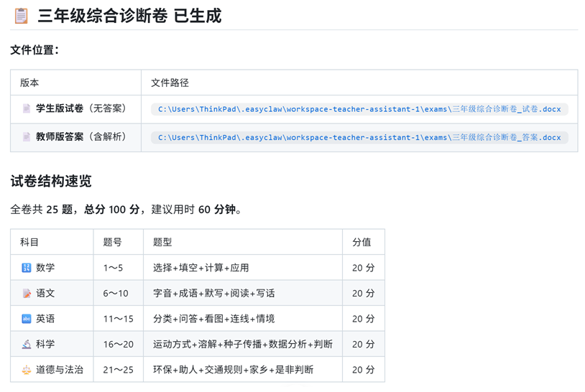Click the 版本 column header

[29, 83]
